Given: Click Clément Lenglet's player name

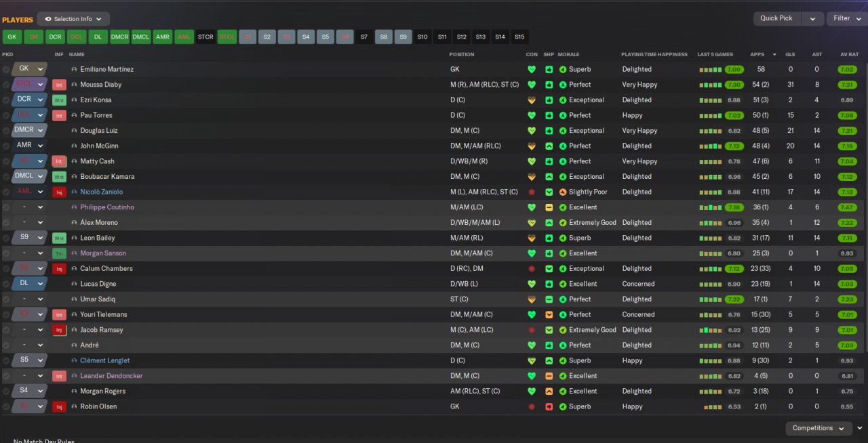Looking at the screenshot, I should click(105, 361).
